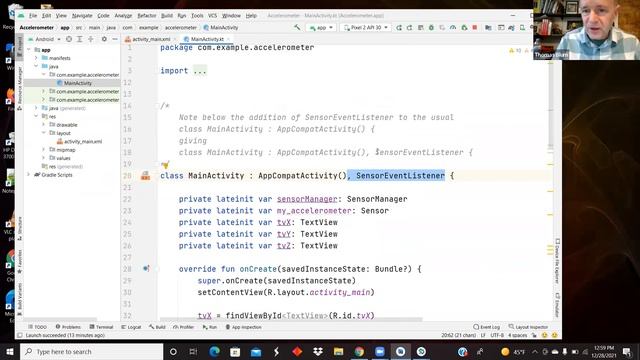Expand the mipmap folder
The width and height of the screenshot is (640, 360).
click(x=44, y=150)
